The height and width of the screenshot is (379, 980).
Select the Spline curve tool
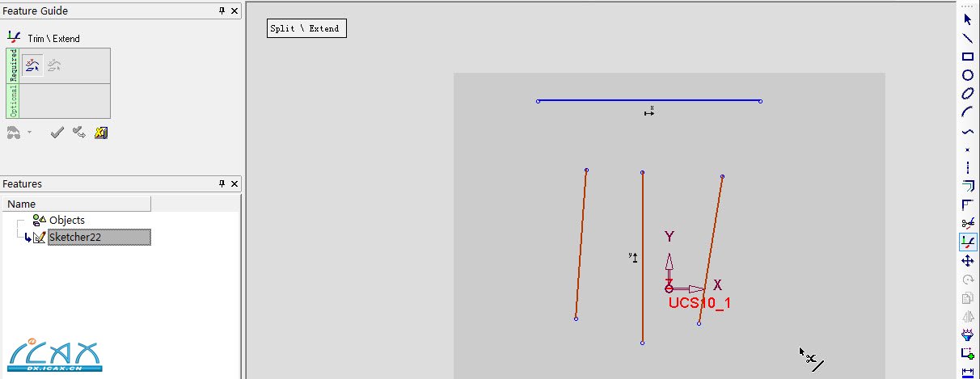[x=967, y=131]
